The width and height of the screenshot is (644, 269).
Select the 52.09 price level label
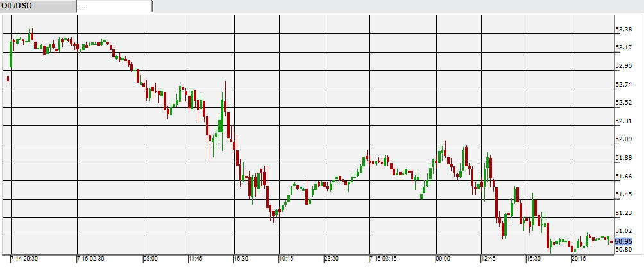(624, 139)
